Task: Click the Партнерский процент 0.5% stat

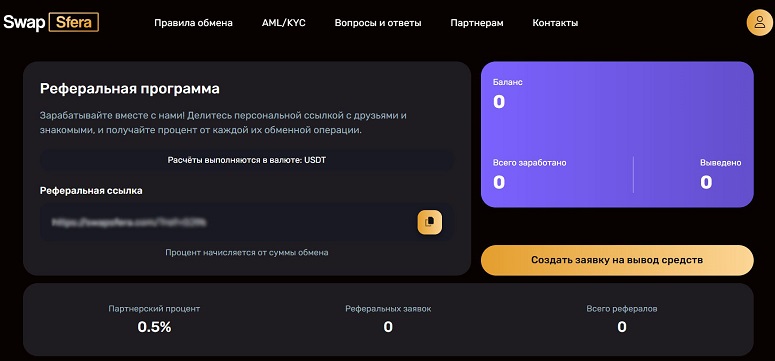Action: [154, 327]
